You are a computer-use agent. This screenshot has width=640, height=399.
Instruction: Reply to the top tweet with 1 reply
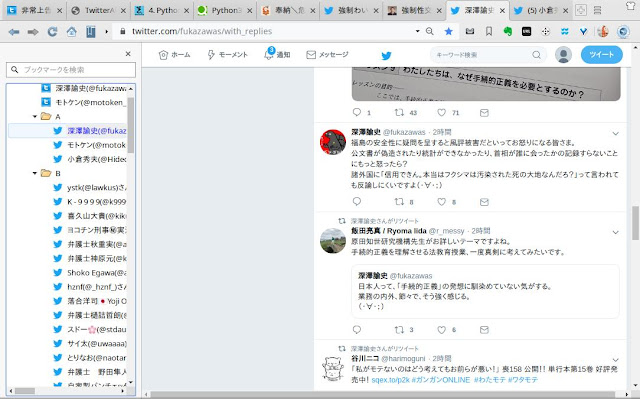tap(357, 112)
